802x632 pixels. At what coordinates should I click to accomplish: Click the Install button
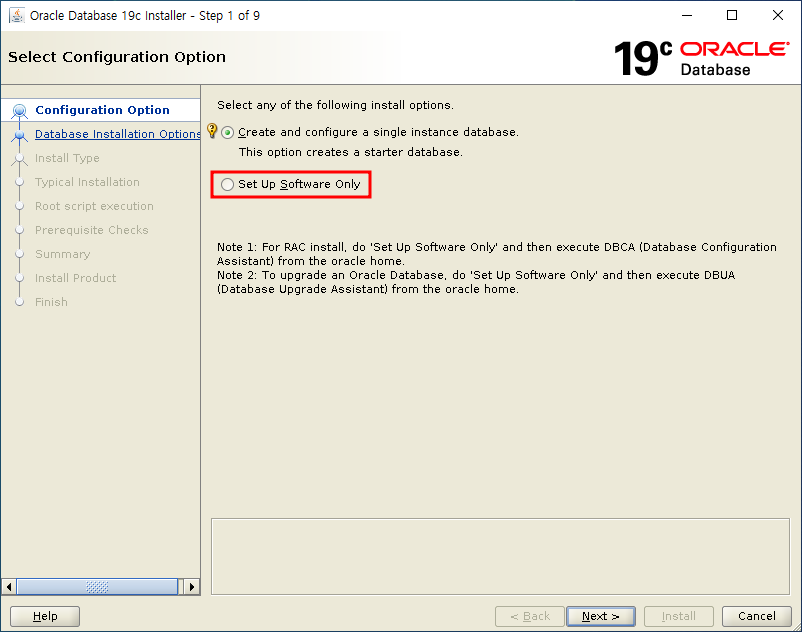(x=679, y=616)
